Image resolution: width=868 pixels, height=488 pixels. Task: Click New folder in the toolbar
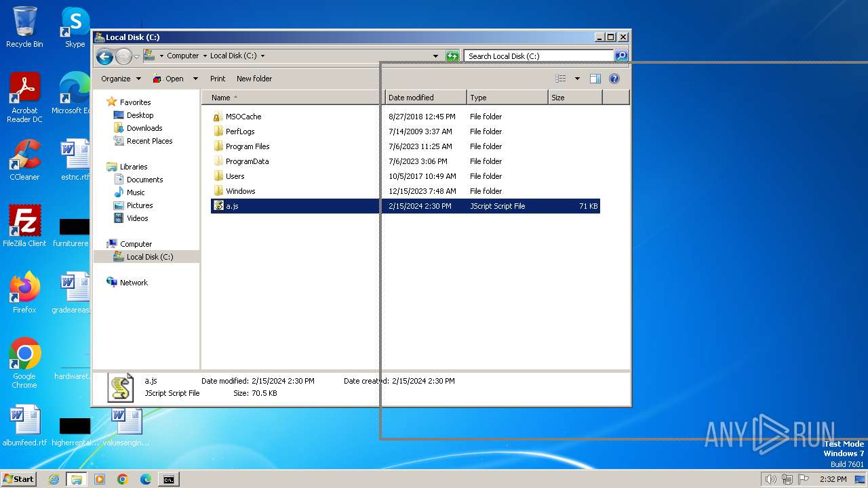point(254,79)
